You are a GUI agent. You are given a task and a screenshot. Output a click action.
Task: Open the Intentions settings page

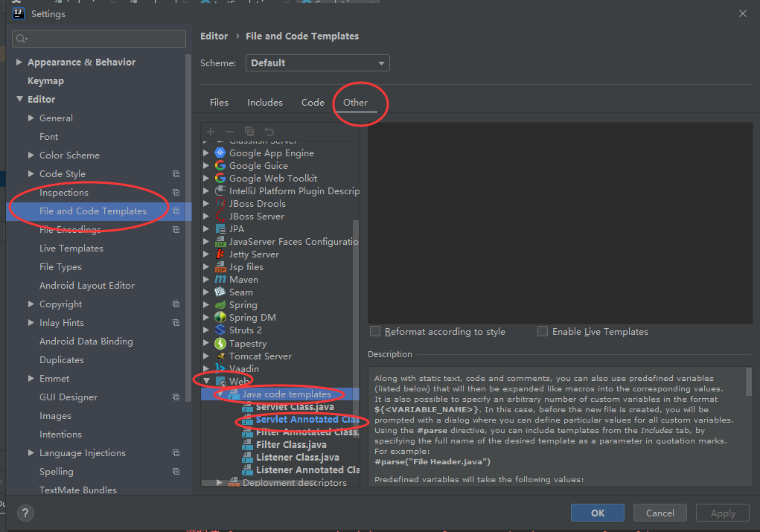tap(60, 434)
